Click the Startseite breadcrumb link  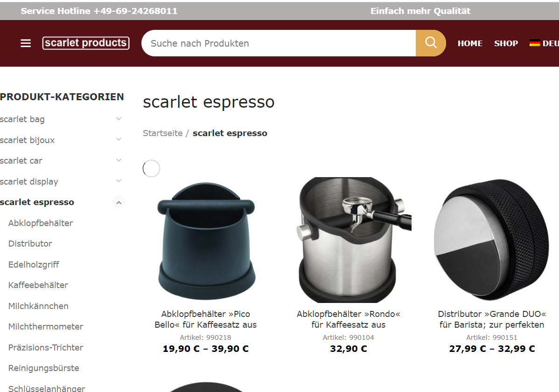pos(162,133)
